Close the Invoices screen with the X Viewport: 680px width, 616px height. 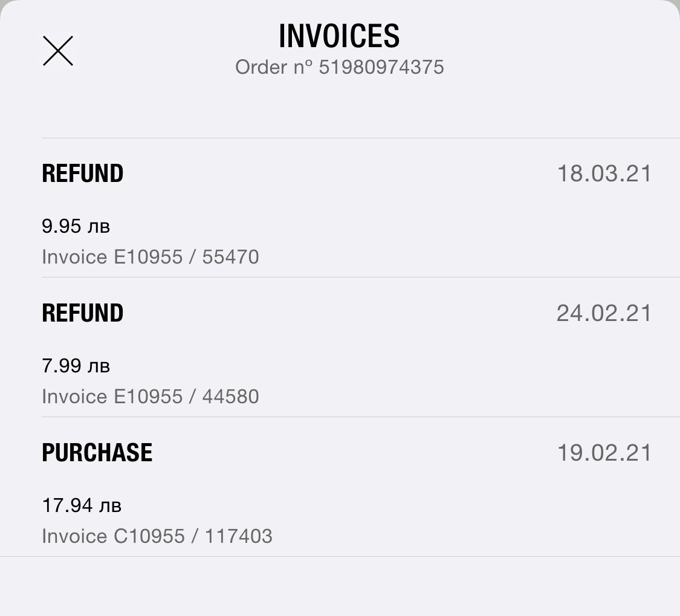pyautogui.click(x=58, y=51)
